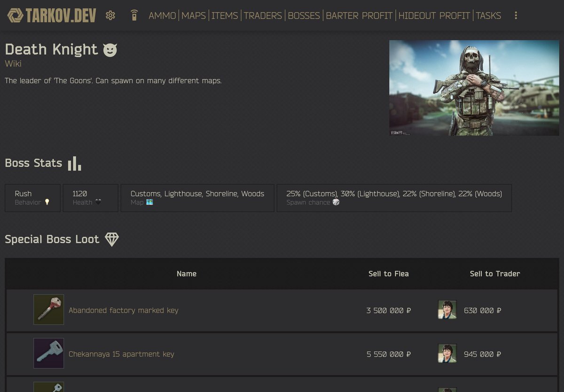Click the trader portrait beside 630 000 ₽

[x=446, y=310]
